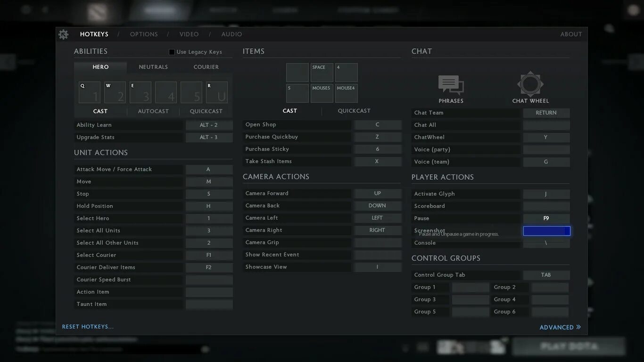Rebind Camera Forward UP key
The image size is (644, 362).
coord(378,193)
